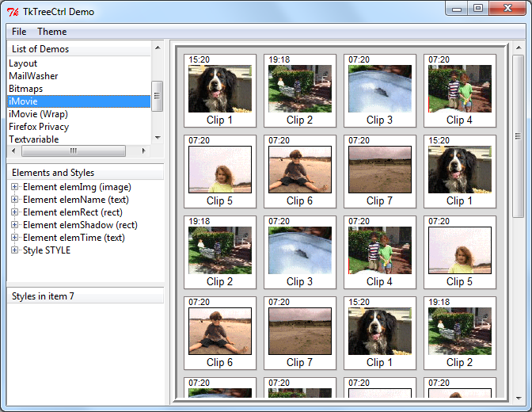The image size is (532, 412).
Task: Select Element elemImg (image) tree row
Action: click(x=77, y=187)
